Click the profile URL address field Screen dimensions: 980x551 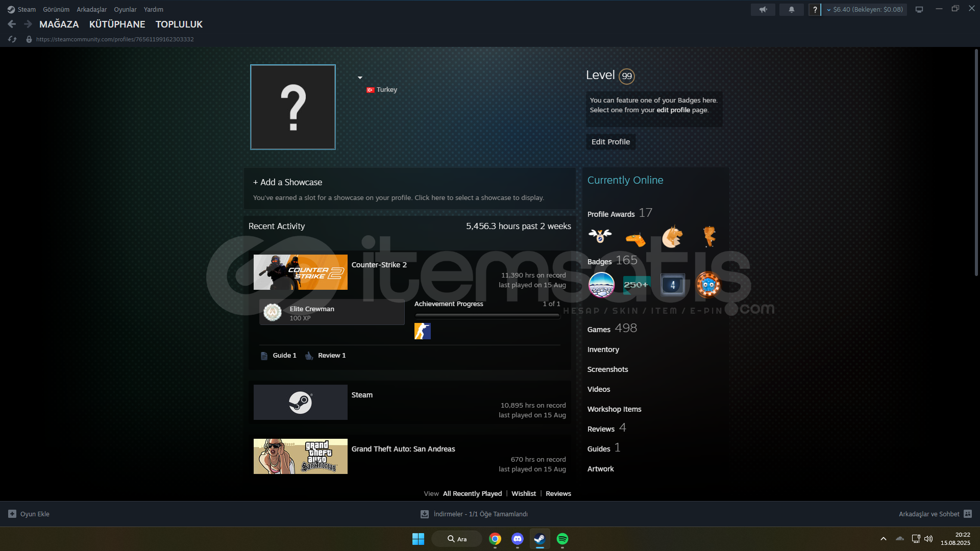click(x=115, y=39)
